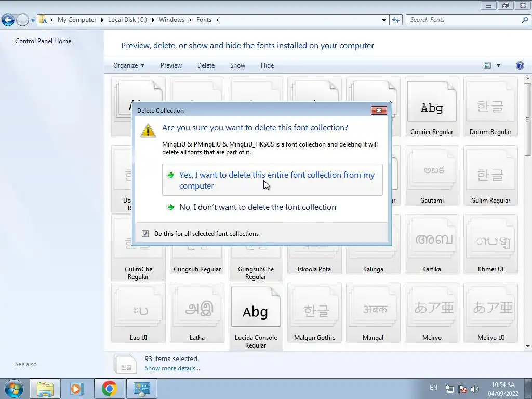Image resolution: width=532 pixels, height=399 pixels.
Task: Expand arrow after Local Disk (C:)
Action: point(153,20)
